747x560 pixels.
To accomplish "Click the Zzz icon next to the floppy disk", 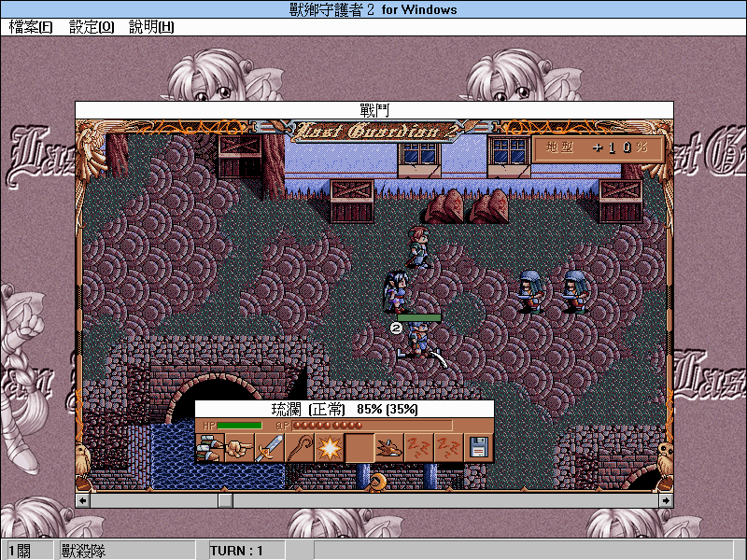I will click(448, 448).
